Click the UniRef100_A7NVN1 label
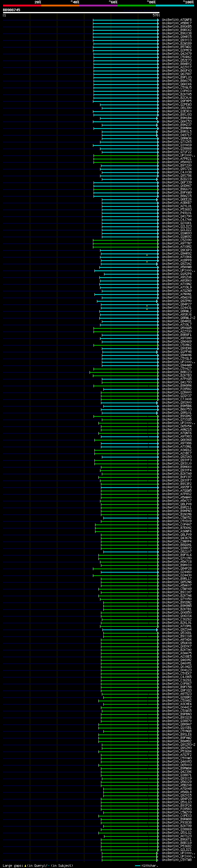The image size is (197, 868). (x=177, y=294)
